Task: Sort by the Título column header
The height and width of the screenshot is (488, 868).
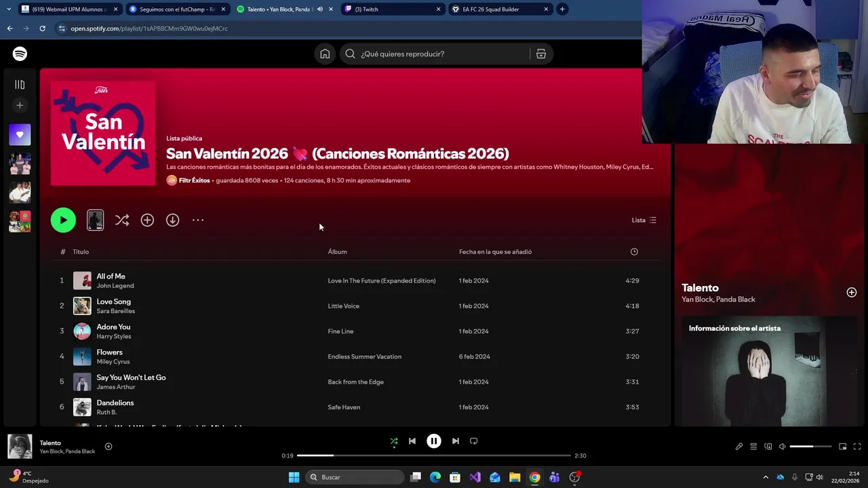Action: [81, 251]
